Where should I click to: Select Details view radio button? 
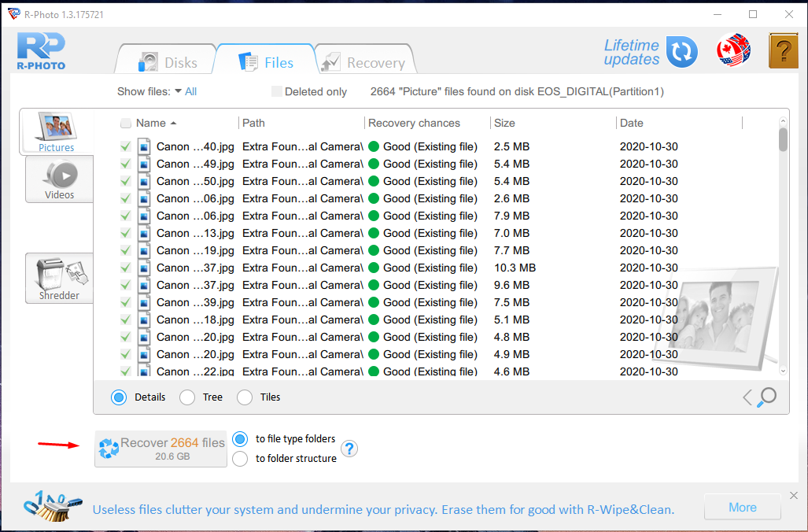119,397
